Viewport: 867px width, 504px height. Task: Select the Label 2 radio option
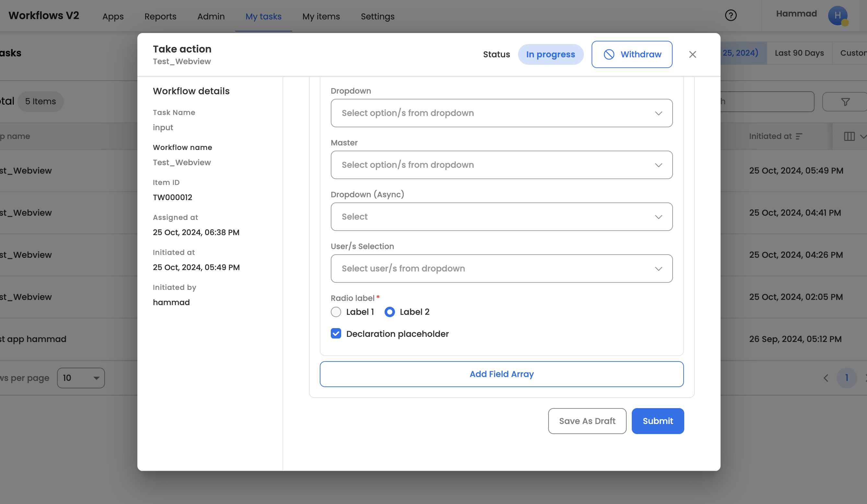point(389,312)
